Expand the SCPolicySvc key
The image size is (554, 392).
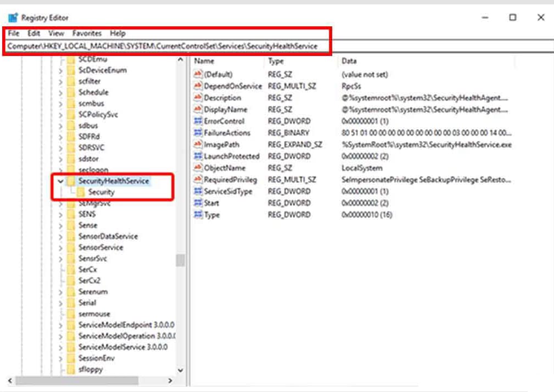(x=60, y=115)
